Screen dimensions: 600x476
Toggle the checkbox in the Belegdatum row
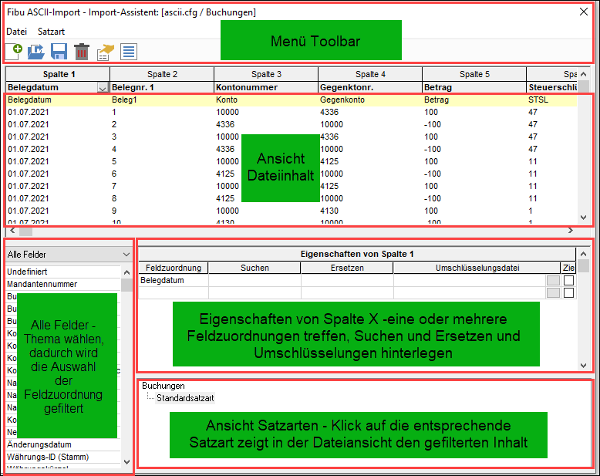[x=569, y=281]
